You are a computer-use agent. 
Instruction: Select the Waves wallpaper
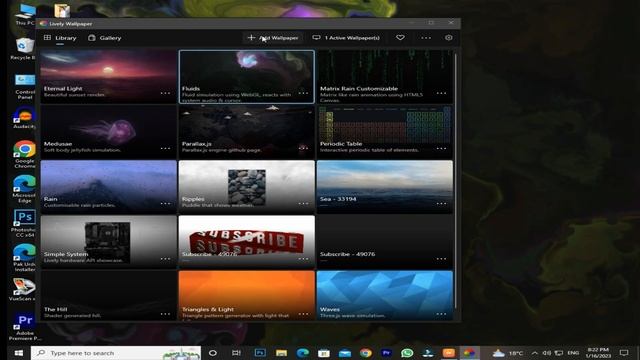click(x=384, y=295)
